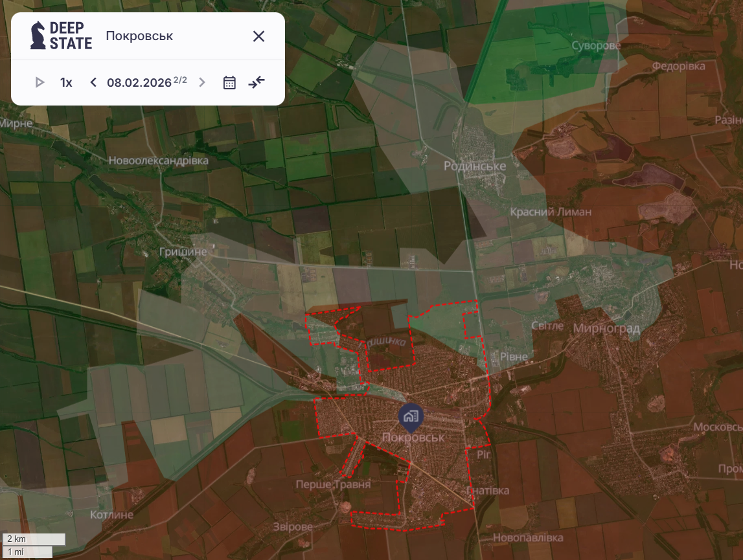Click the compare arrows icon
This screenshot has height=560, width=743.
click(x=257, y=82)
